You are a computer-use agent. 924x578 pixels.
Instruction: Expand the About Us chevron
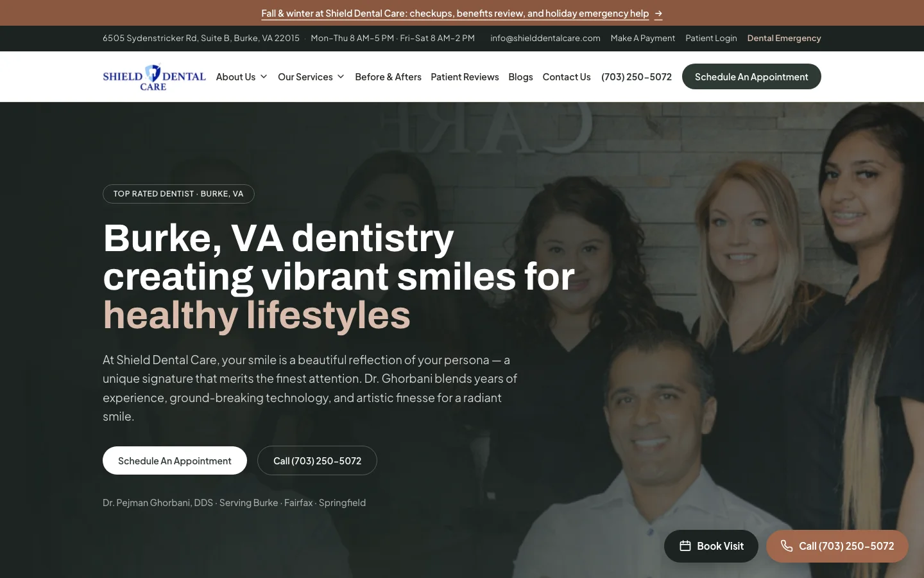(x=264, y=77)
